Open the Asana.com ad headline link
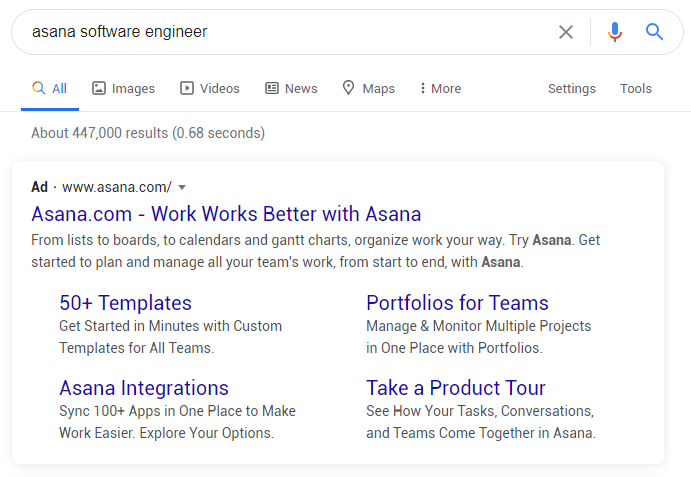The width and height of the screenshot is (691, 477). tap(226, 214)
